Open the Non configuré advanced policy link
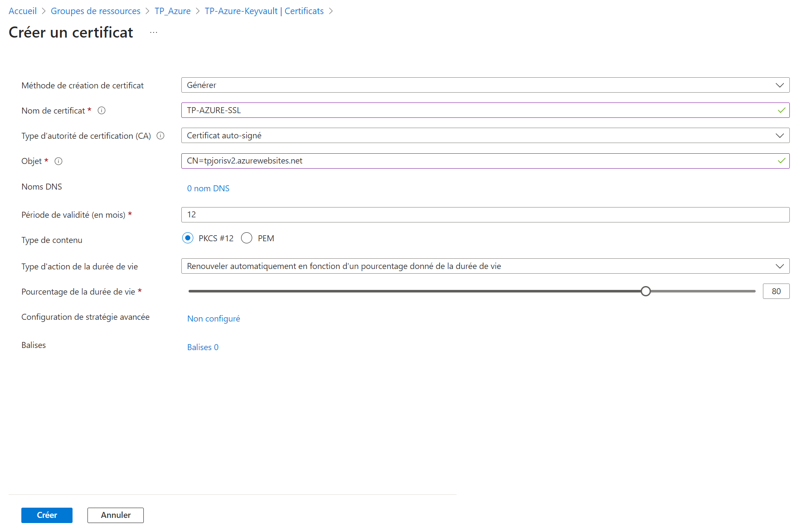This screenshot has height=532, width=812. click(x=213, y=319)
